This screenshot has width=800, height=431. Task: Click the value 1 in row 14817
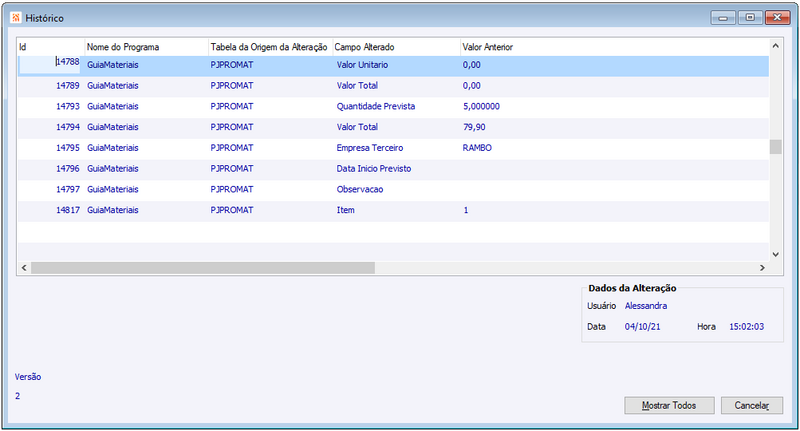[x=466, y=210]
